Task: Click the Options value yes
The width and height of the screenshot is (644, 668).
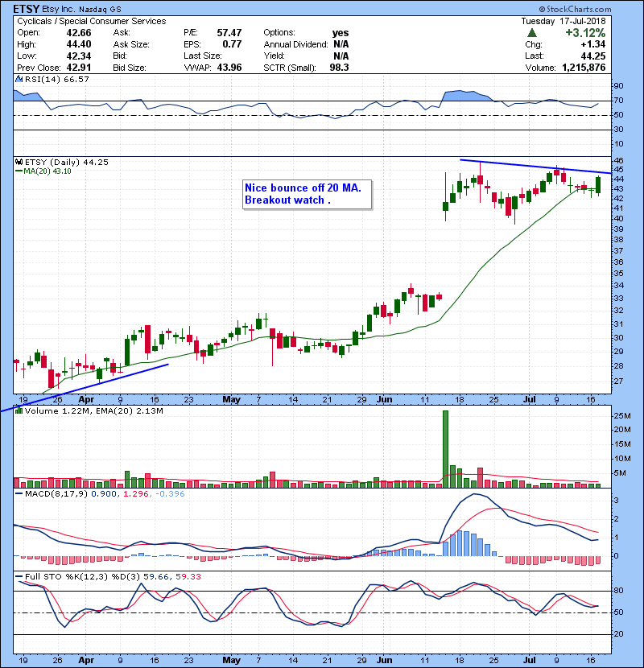Action: (x=341, y=33)
